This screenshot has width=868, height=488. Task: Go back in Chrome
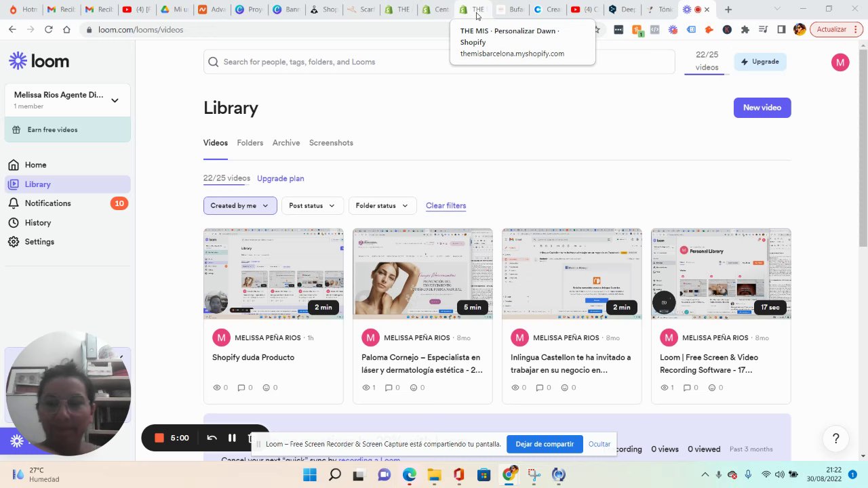tap(12, 30)
